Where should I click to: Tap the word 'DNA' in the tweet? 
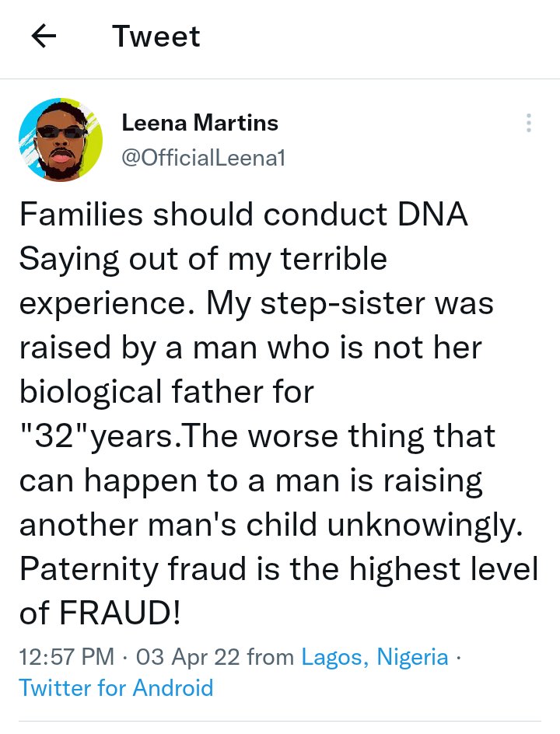click(432, 215)
